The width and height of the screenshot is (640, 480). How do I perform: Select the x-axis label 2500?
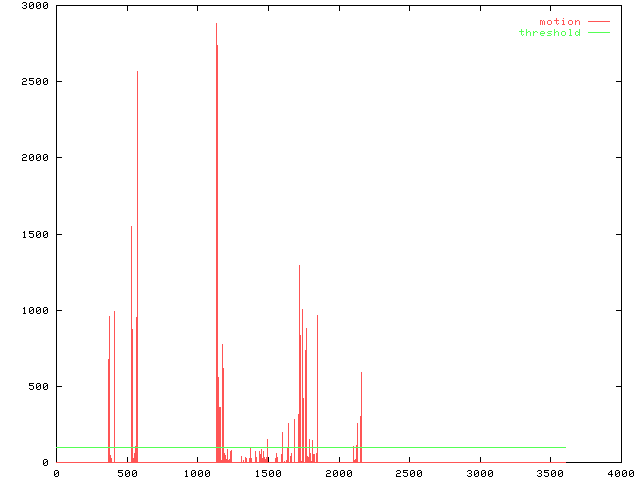coord(409,473)
